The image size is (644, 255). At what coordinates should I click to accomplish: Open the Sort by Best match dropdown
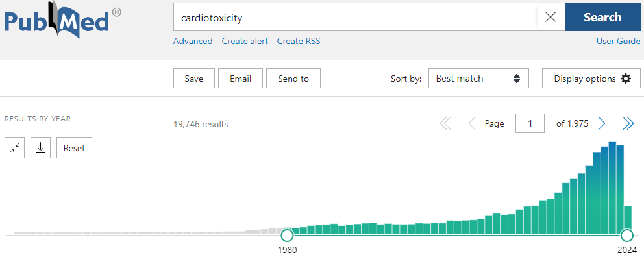[478, 79]
